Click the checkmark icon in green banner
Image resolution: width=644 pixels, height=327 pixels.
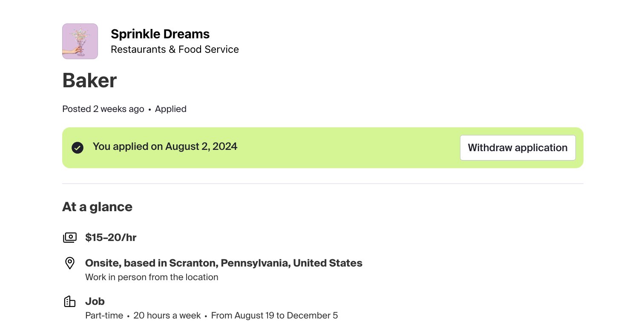click(78, 148)
